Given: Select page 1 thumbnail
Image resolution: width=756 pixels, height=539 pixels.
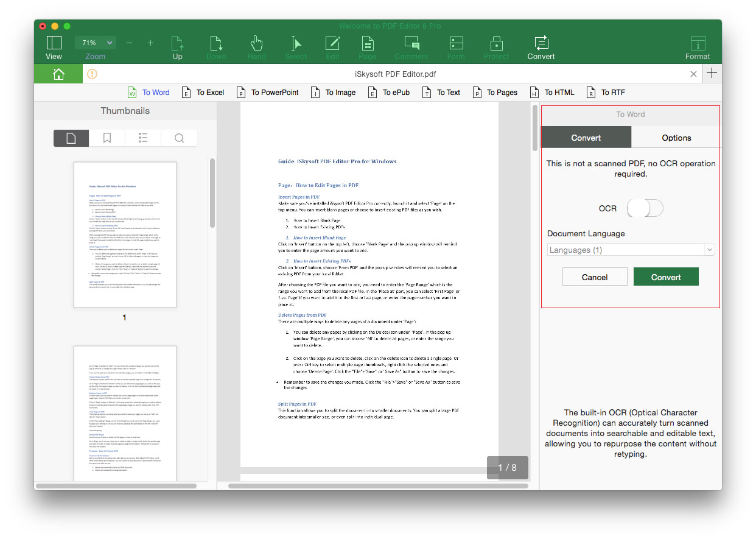Looking at the screenshot, I should pyautogui.click(x=125, y=234).
